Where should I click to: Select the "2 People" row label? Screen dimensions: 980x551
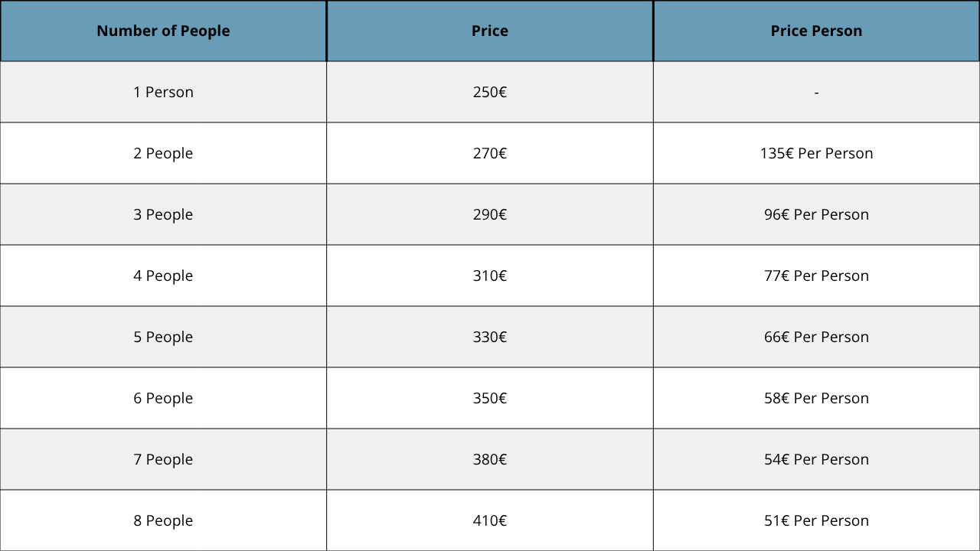163,153
